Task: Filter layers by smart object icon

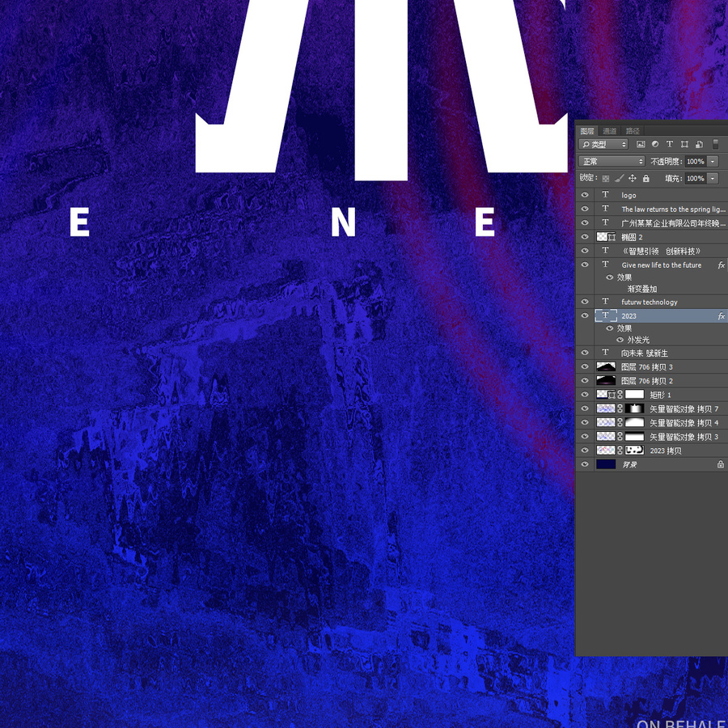Action: [x=699, y=145]
